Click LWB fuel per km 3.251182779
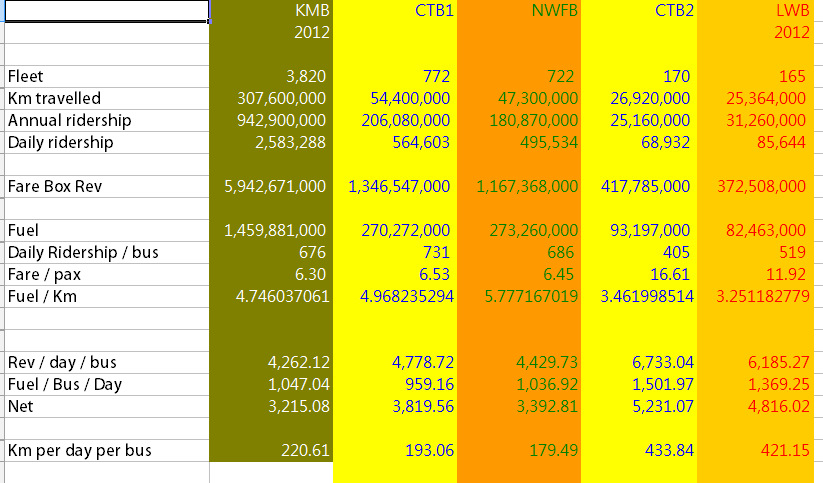The height and width of the screenshot is (483, 823). [x=763, y=297]
